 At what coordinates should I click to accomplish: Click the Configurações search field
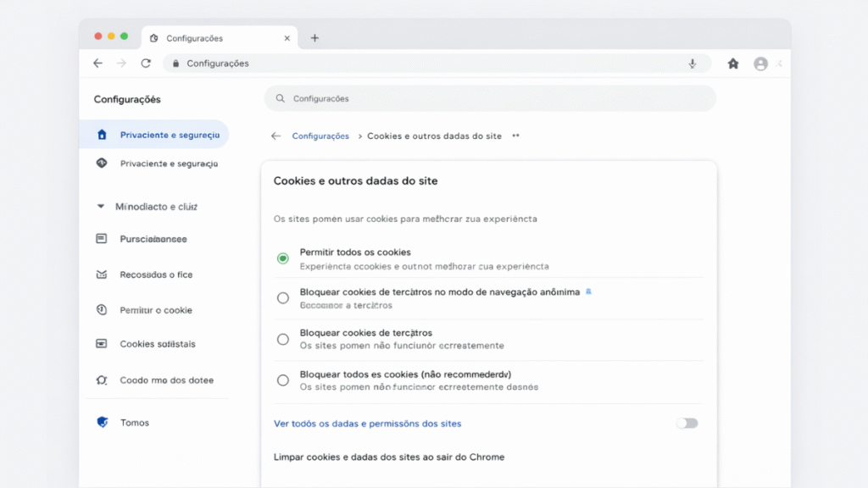point(490,98)
